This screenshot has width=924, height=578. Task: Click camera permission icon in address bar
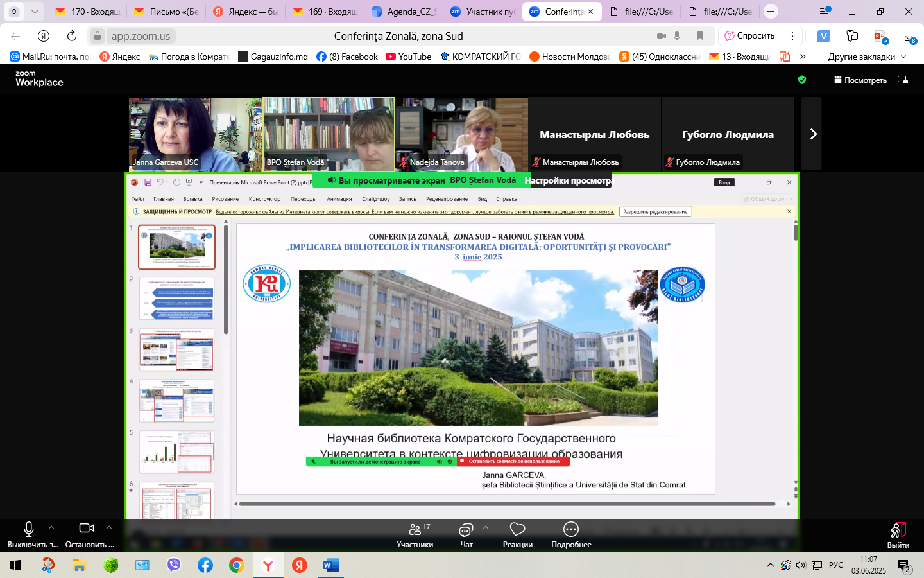[661, 36]
